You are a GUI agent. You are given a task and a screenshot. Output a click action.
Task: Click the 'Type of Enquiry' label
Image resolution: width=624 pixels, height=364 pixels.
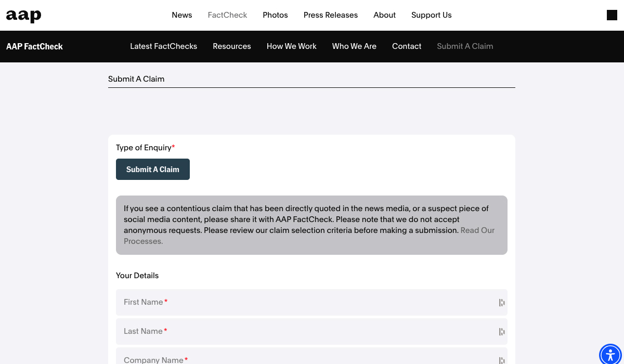[x=145, y=148]
